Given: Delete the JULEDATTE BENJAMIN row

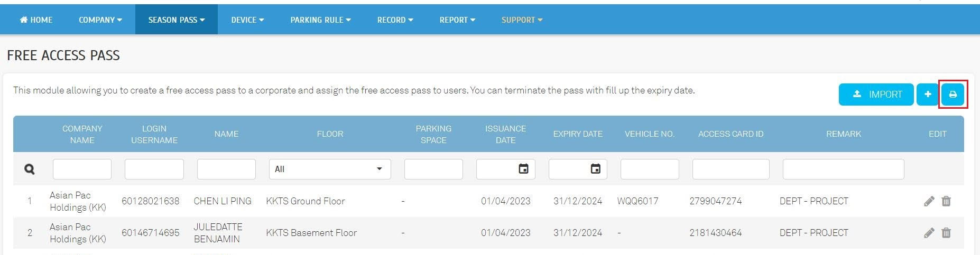Looking at the screenshot, I should pos(946,233).
